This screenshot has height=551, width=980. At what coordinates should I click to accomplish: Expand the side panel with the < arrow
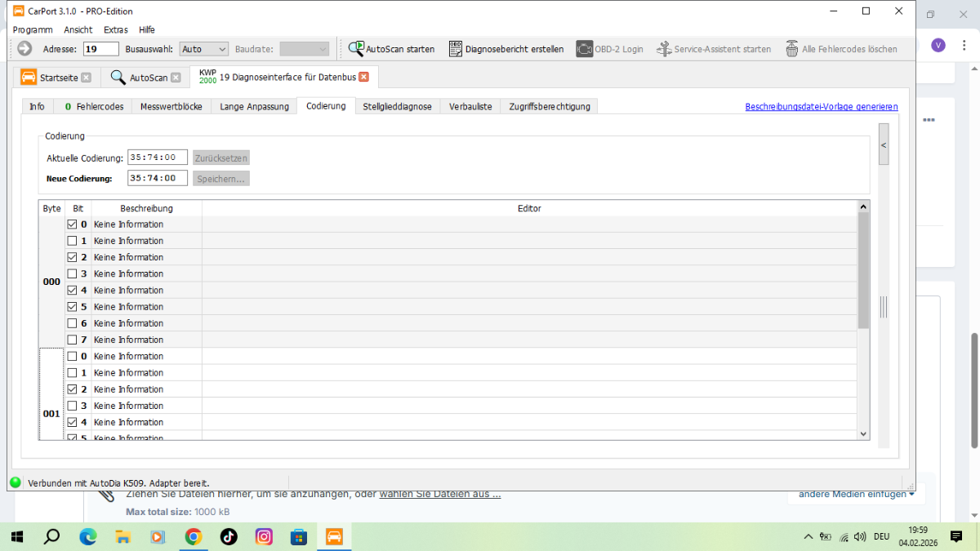click(883, 145)
